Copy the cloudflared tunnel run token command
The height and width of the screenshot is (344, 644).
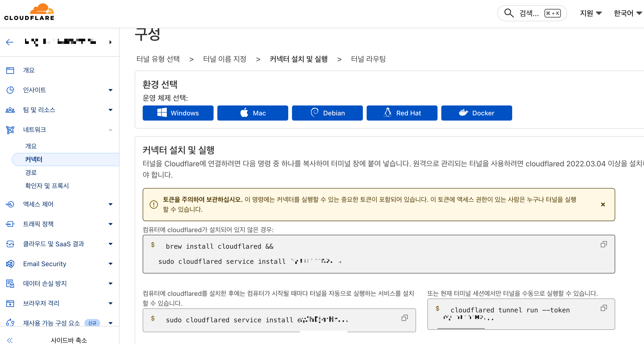[603, 308]
